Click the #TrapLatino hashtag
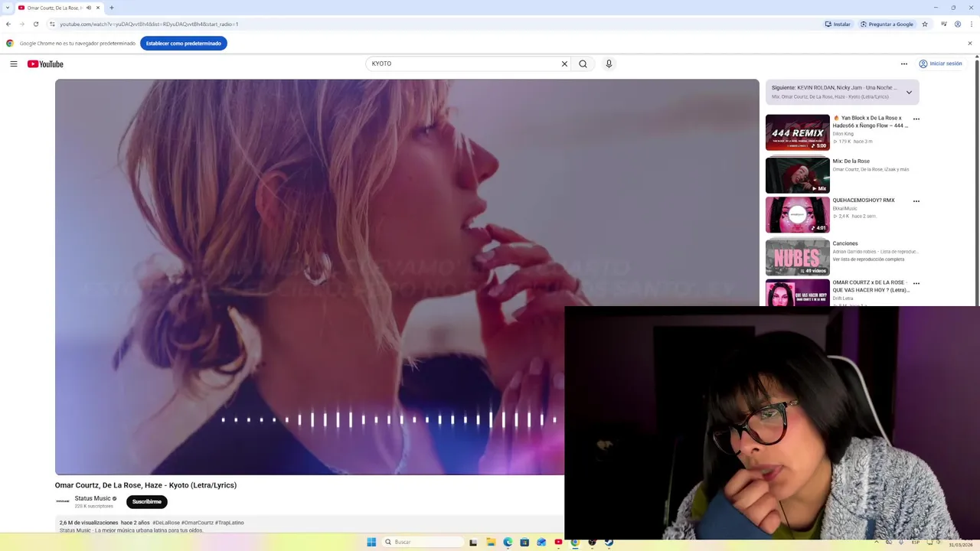 230,523
